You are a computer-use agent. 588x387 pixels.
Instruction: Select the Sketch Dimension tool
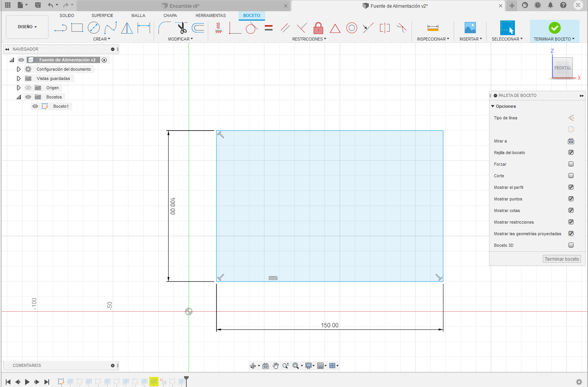[144, 28]
